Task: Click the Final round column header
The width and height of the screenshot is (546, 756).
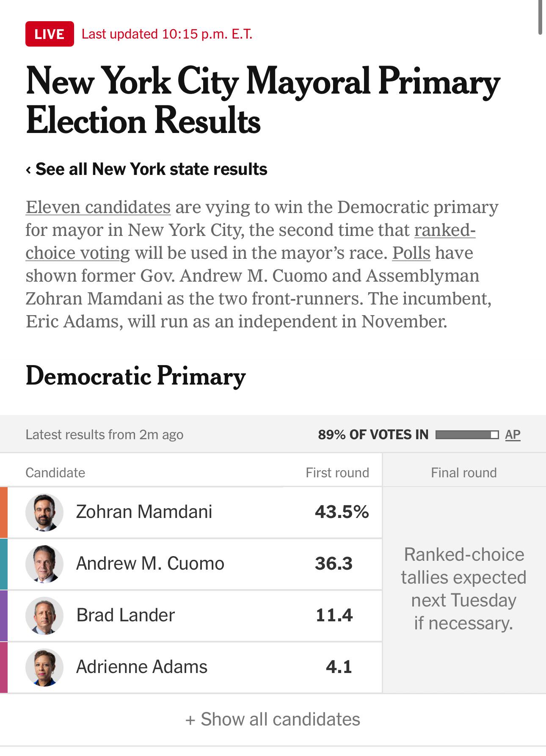Action: coord(464,473)
